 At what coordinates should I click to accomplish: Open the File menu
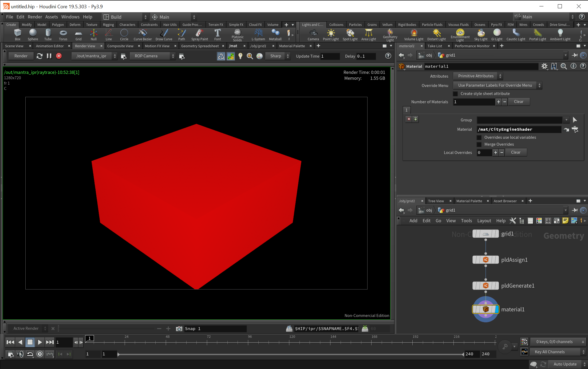(x=10, y=17)
